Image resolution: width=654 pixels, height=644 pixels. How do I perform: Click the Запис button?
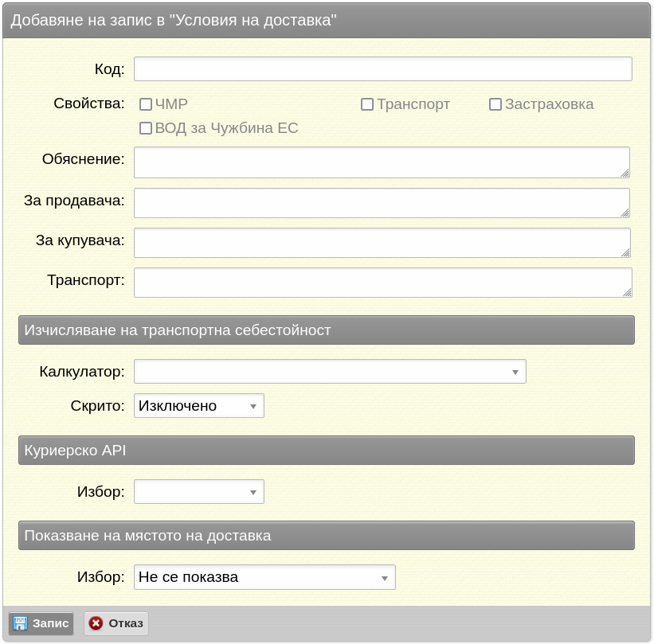pos(41,623)
